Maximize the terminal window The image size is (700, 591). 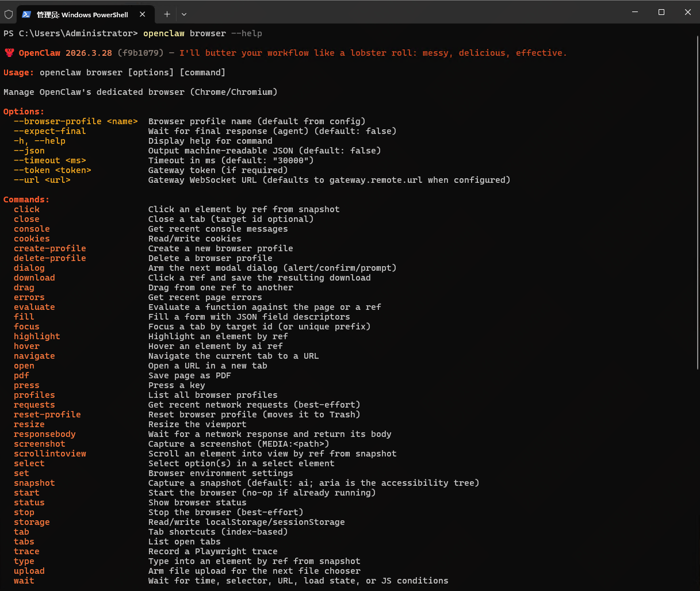661,12
